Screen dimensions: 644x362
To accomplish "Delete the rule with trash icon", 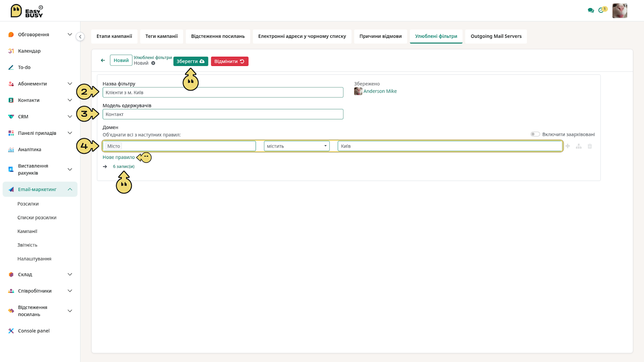I will [590, 146].
